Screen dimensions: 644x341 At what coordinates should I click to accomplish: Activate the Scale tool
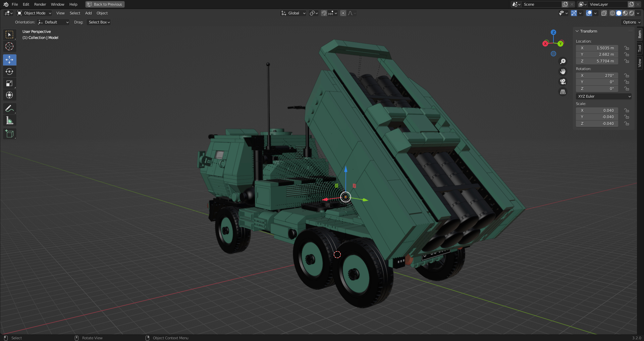tap(9, 83)
